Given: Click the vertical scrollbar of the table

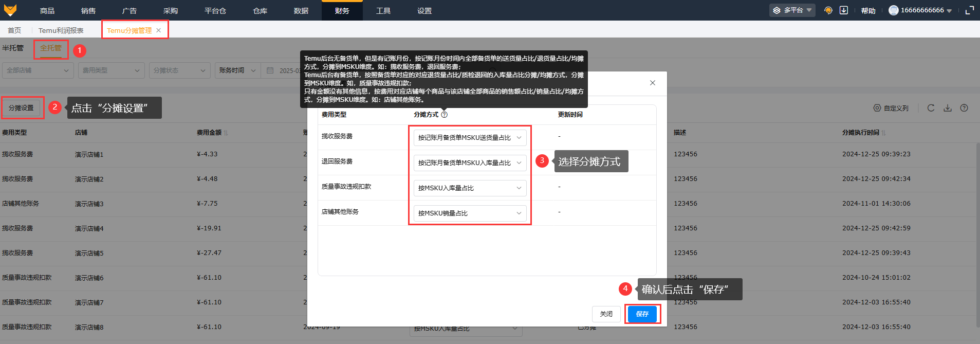Looking at the screenshot, I should [x=977, y=234].
